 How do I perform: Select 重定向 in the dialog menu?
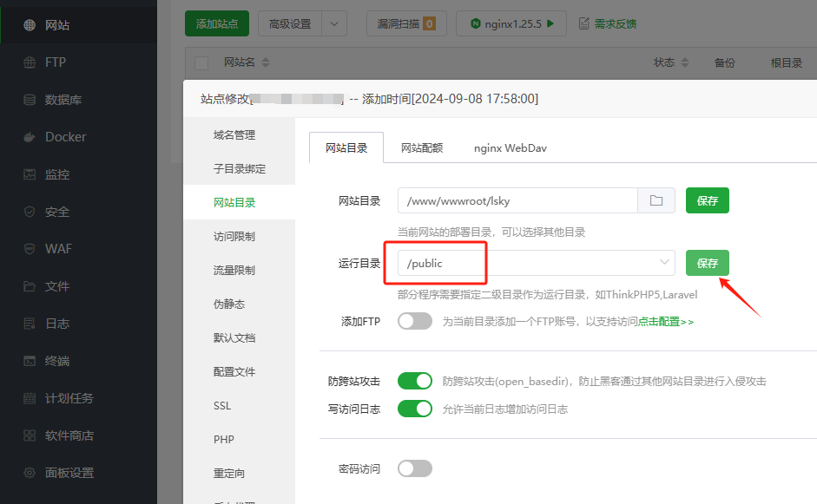tap(239, 474)
